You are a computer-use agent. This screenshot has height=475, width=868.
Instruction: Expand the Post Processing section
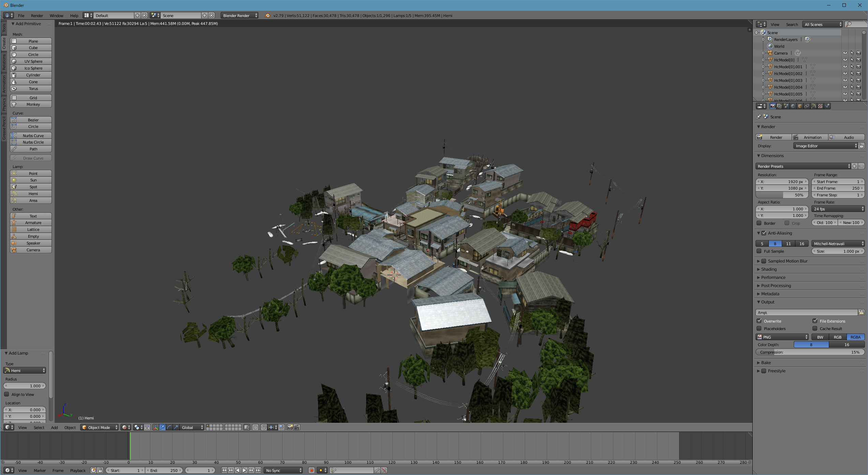775,285
